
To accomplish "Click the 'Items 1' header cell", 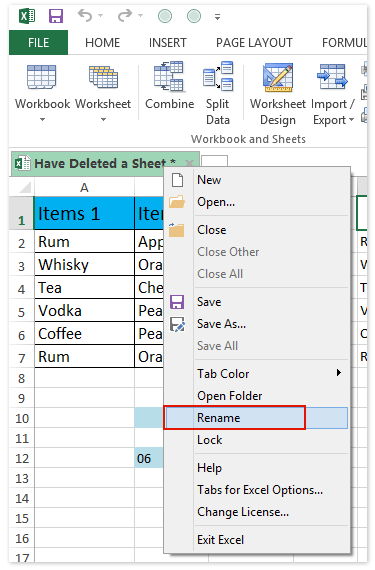I will (84, 213).
